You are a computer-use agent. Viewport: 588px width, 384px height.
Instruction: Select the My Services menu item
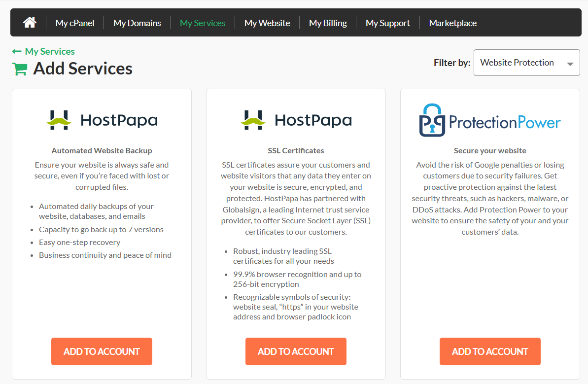click(x=203, y=23)
